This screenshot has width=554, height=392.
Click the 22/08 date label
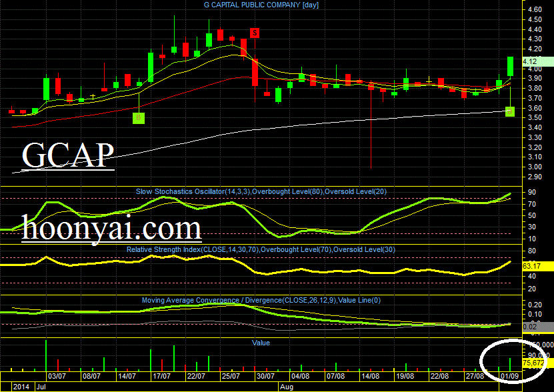coord(439,376)
